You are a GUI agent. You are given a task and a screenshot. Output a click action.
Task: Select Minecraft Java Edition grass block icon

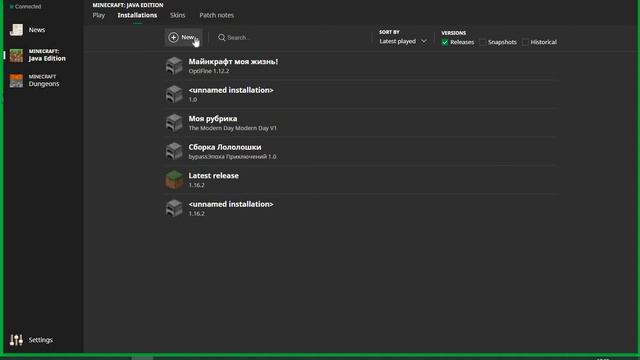coord(16,55)
